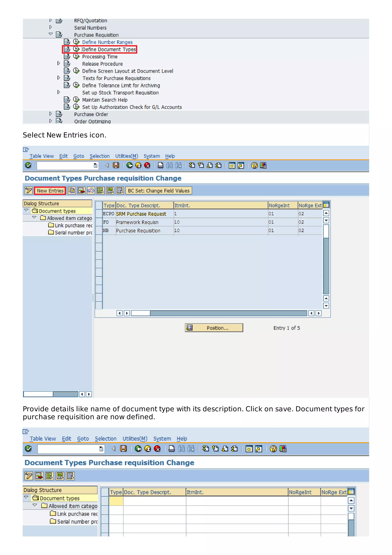Execute activity icon beside Processing Time
This screenshot has height=555, width=392.
coord(76,56)
